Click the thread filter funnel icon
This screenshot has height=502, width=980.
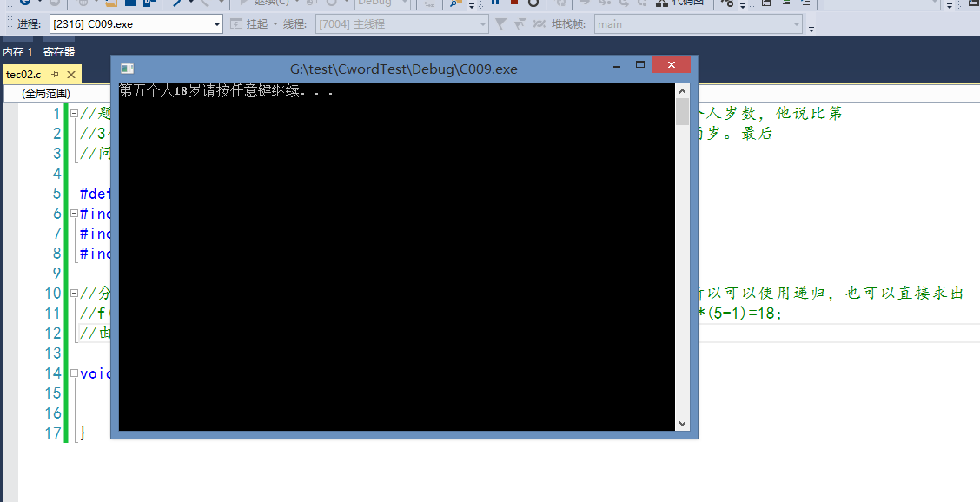point(500,24)
